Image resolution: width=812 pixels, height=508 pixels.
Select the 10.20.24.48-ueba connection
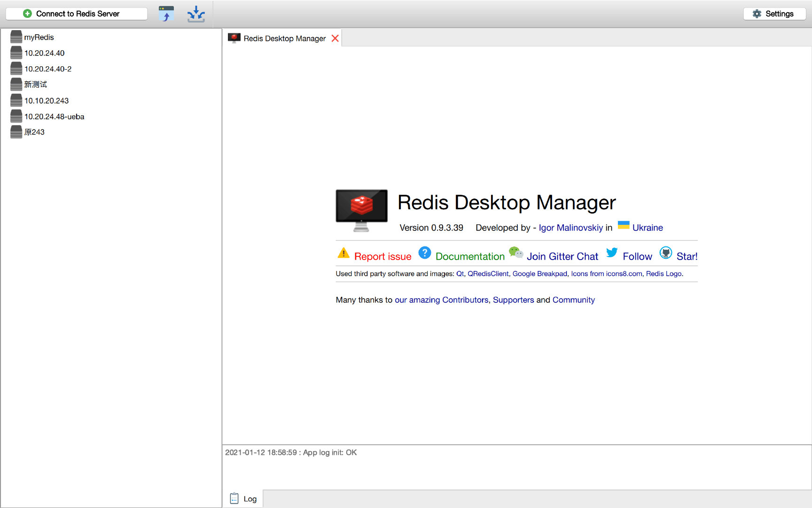pyautogui.click(x=55, y=116)
